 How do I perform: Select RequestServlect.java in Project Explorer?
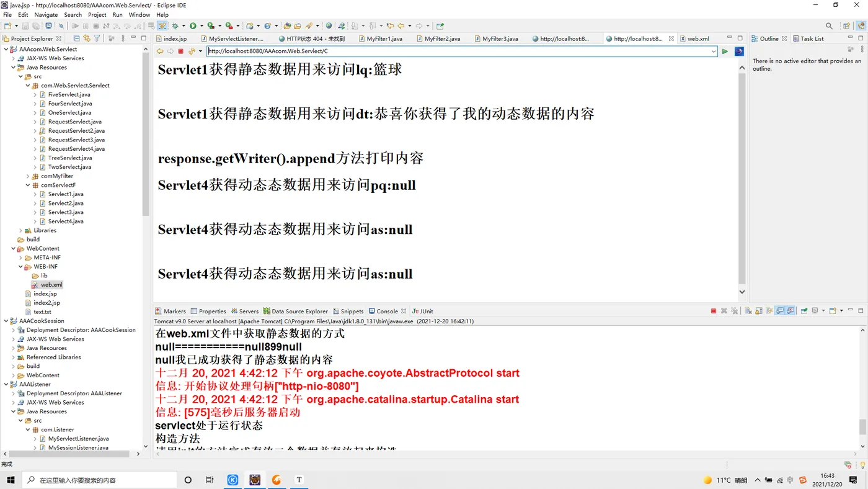(75, 122)
